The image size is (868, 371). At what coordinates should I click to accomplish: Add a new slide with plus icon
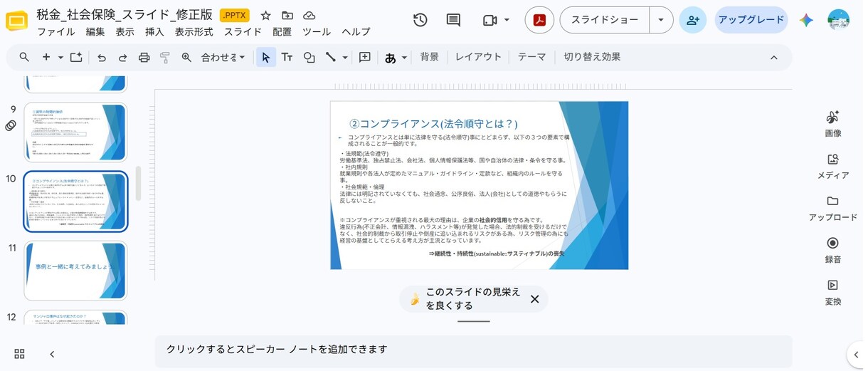(x=46, y=57)
